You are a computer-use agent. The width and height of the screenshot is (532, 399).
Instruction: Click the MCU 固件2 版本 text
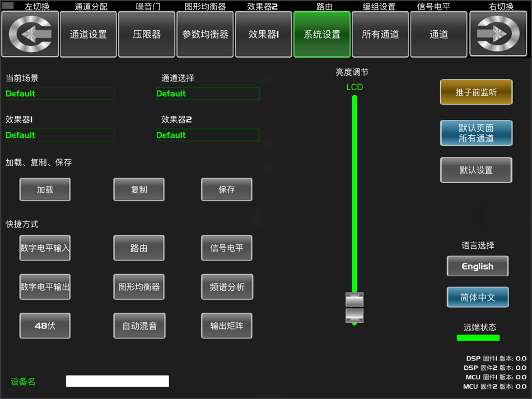(x=494, y=387)
